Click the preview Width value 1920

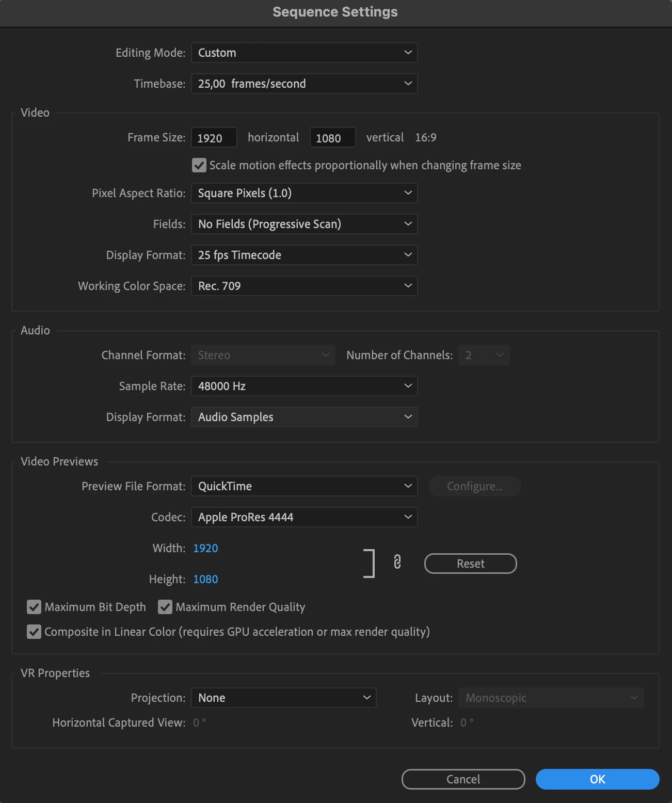point(205,548)
